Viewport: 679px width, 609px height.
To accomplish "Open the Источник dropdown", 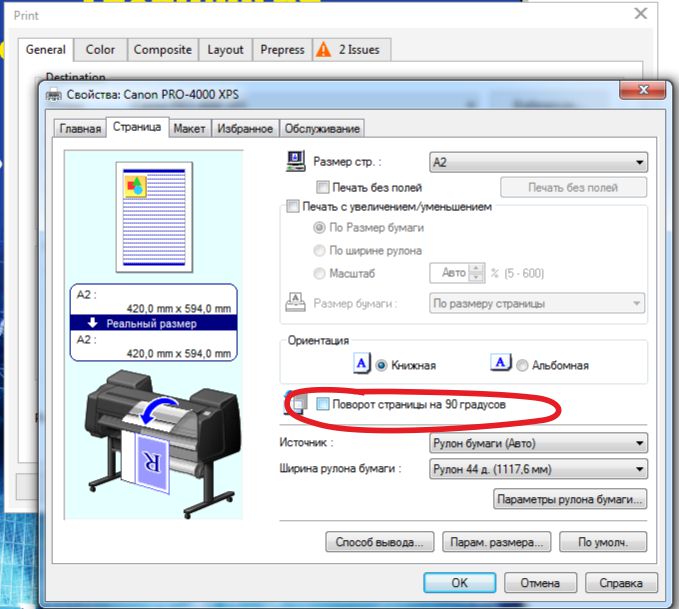I will pyautogui.click(x=538, y=443).
